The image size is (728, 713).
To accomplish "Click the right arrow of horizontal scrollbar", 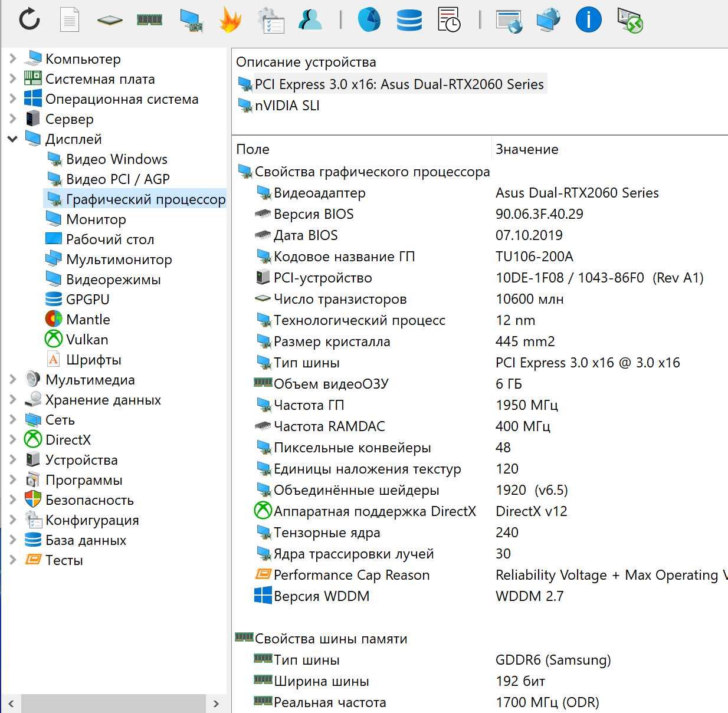I will tap(216, 704).
